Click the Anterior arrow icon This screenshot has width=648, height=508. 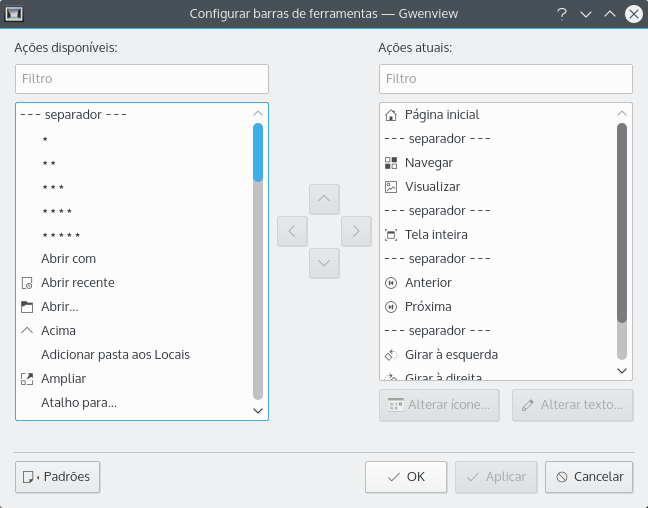pyautogui.click(x=391, y=283)
